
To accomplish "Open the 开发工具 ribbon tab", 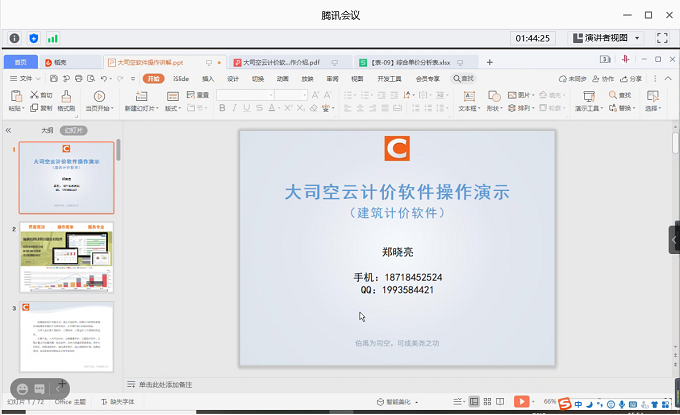I will point(389,78).
